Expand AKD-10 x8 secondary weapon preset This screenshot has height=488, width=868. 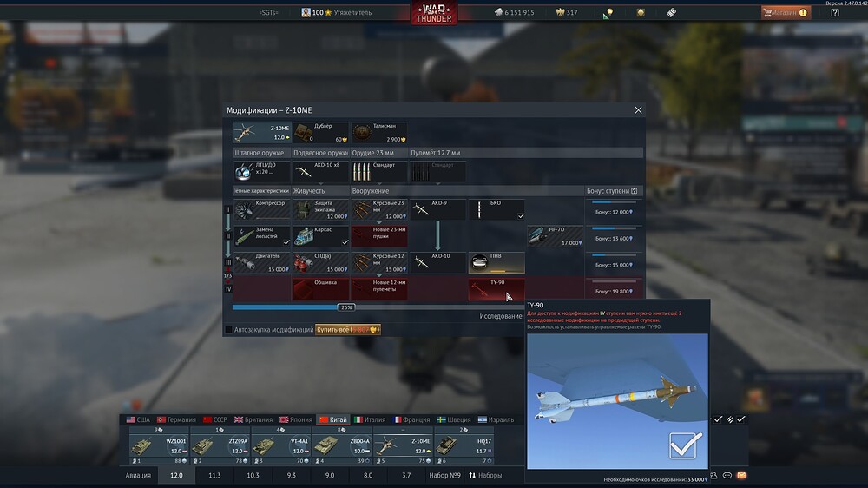coord(320,172)
